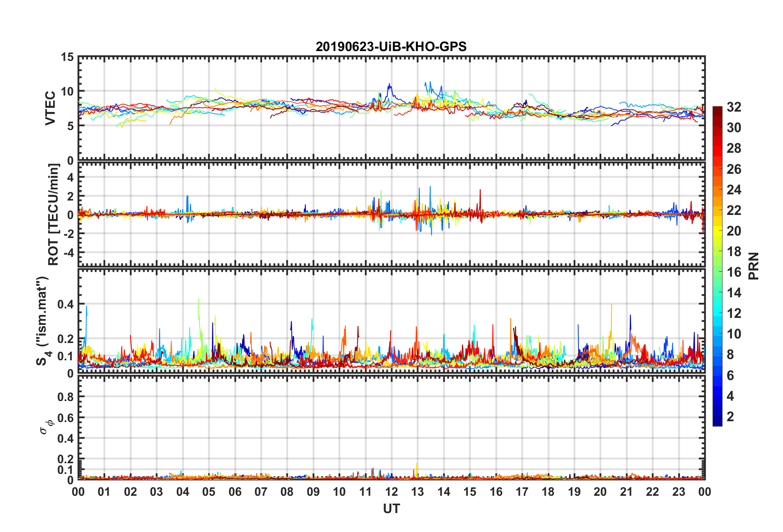Screen dimensions: 783x532
Task: Click the plot title 20190623-UiB-KHO-GPS
Action: click(391, 47)
